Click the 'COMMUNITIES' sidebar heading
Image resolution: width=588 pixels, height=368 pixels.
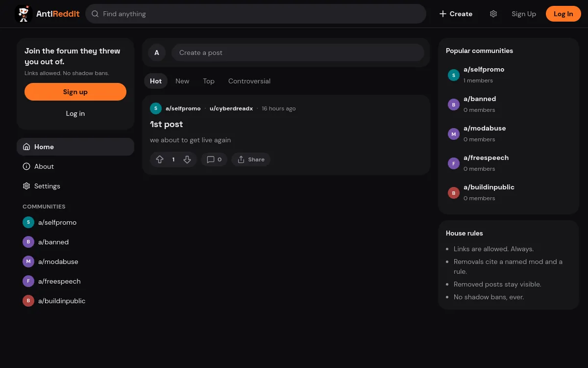click(44, 207)
